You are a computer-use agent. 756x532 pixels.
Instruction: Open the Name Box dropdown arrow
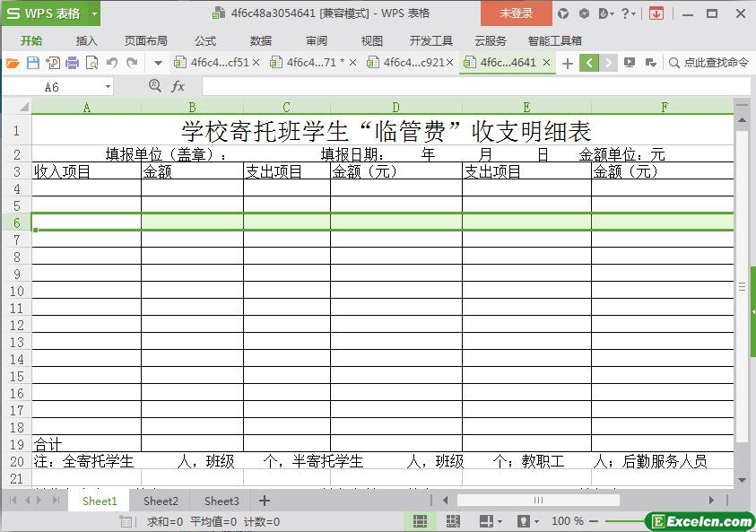(x=108, y=87)
